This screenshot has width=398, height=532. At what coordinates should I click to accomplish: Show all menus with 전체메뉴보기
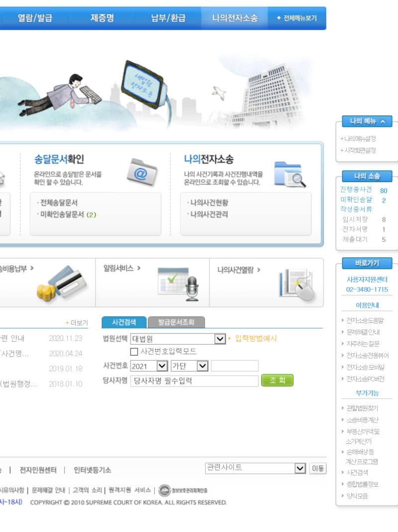(297, 18)
